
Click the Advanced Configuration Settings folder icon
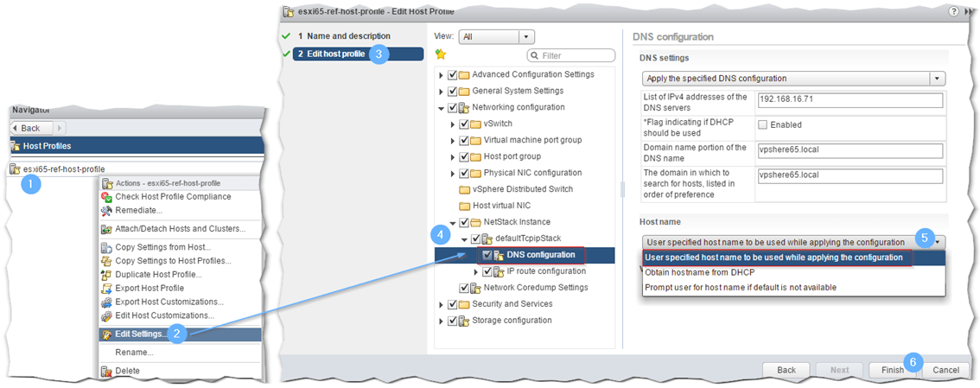click(x=464, y=75)
